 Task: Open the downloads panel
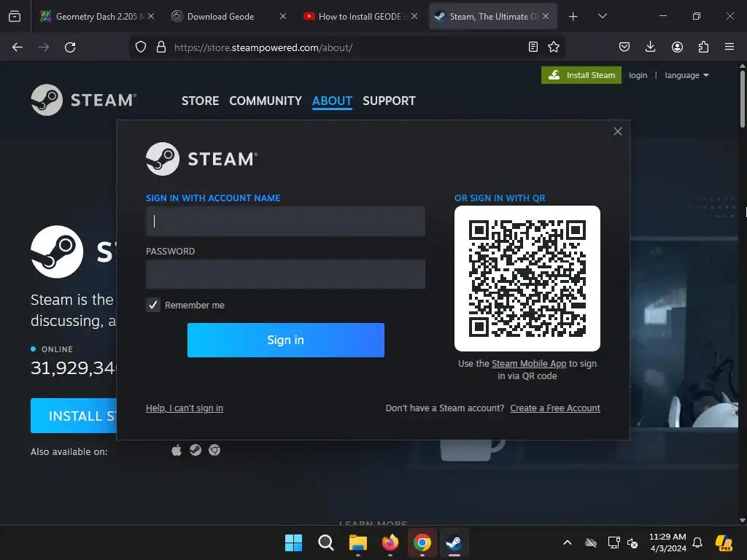pyautogui.click(x=650, y=47)
